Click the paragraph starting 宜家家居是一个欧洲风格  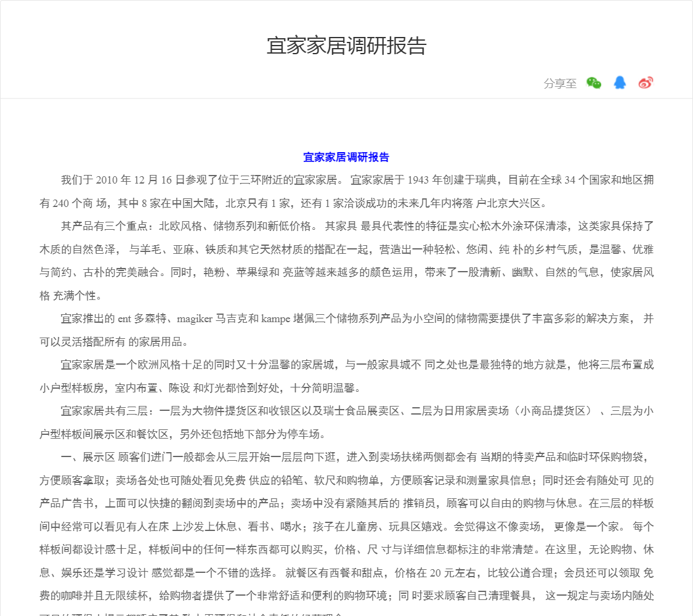click(346, 376)
